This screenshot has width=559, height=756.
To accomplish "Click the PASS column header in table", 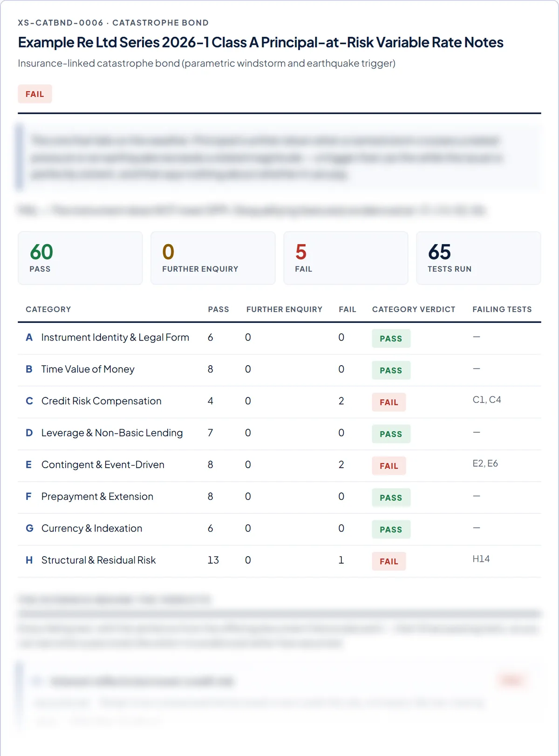I will coord(218,309).
